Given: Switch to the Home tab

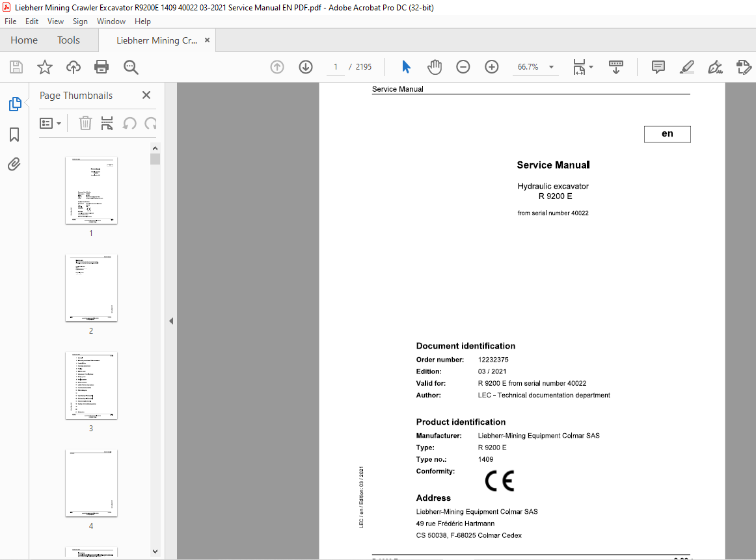Looking at the screenshot, I should (24, 40).
